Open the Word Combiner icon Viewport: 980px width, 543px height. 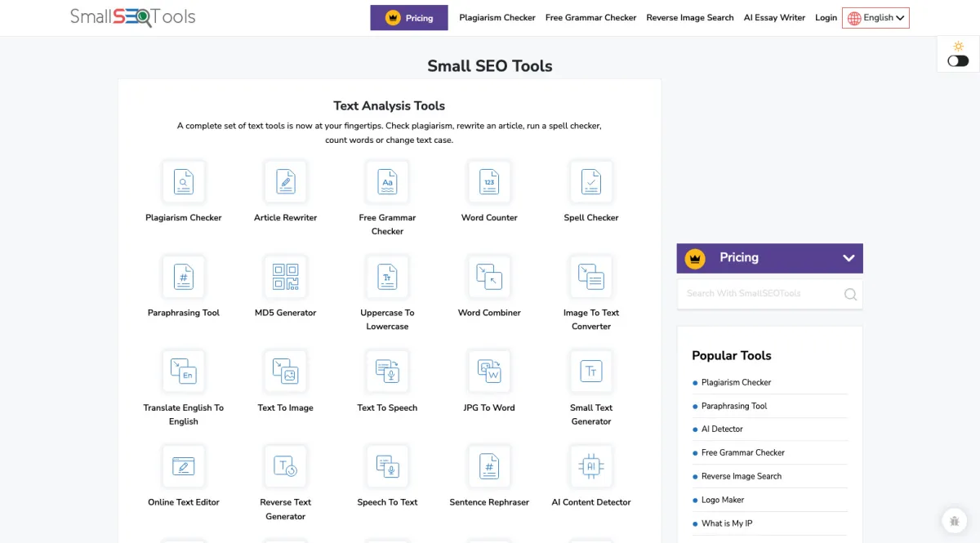(489, 277)
